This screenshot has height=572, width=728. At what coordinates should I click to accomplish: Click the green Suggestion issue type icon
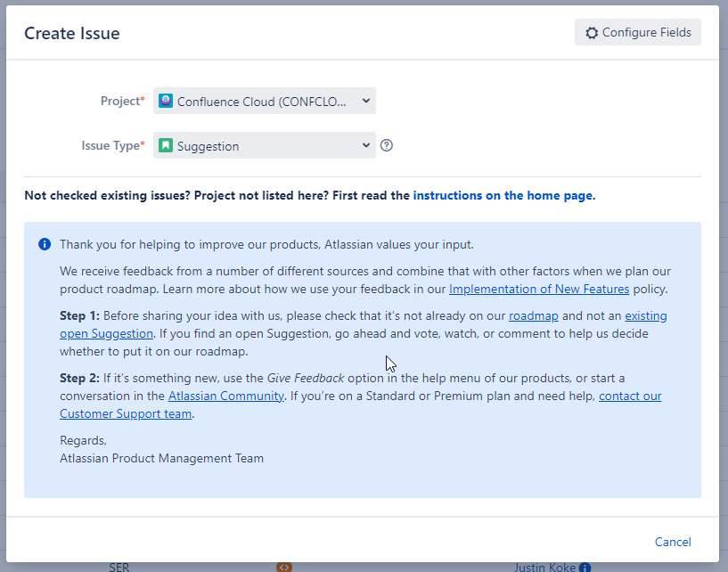(165, 145)
